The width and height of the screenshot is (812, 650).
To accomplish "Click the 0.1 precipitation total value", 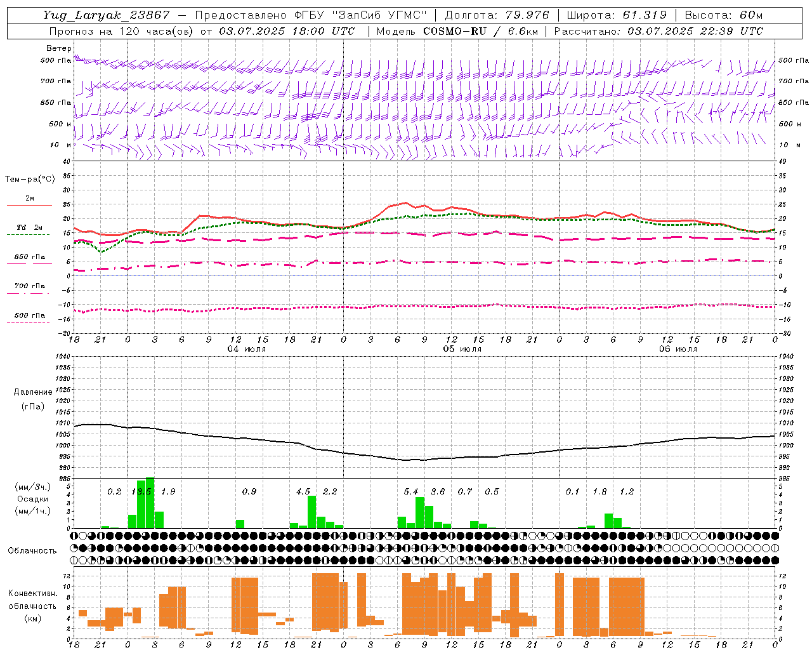I will pyautogui.click(x=573, y=492).
